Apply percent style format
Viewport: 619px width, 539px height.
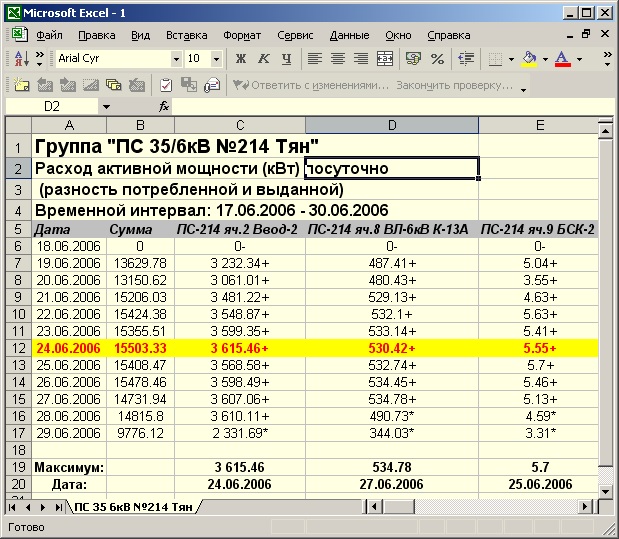(437, 59)
